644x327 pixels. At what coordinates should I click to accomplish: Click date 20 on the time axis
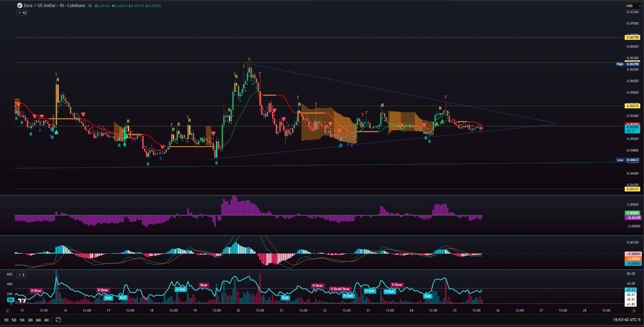(x=238, y=311)
